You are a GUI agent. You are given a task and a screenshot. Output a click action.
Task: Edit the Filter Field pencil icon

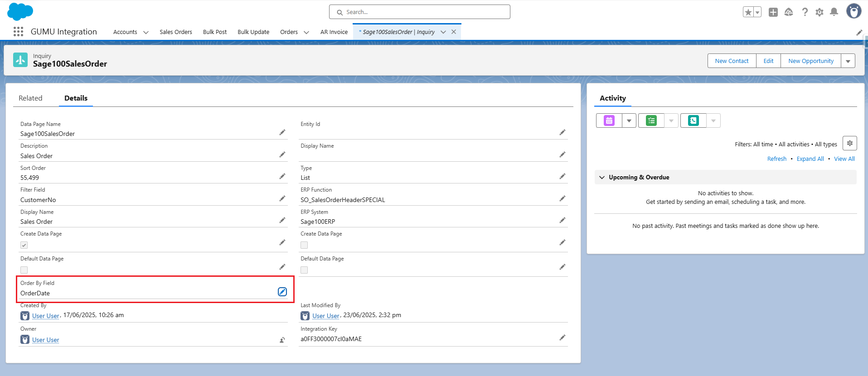[x=282, y=198]
